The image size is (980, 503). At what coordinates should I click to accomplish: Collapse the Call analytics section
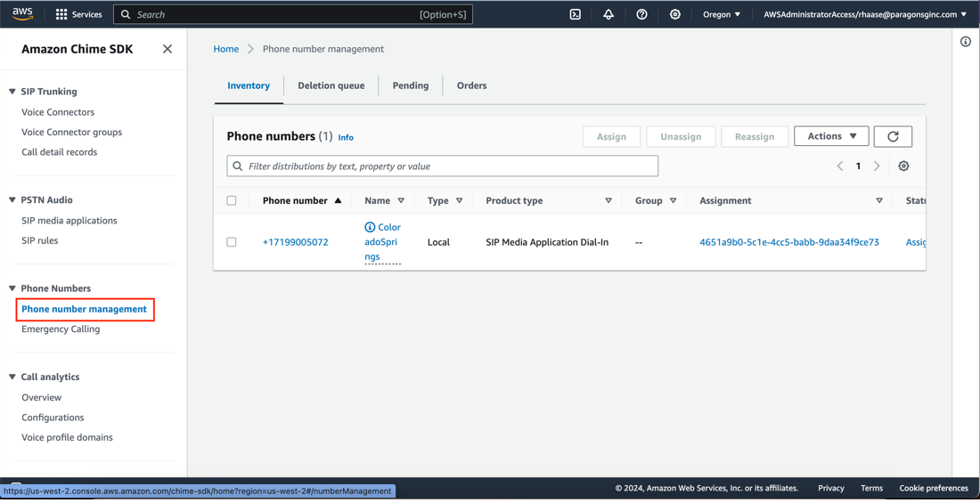click(12, 377)
